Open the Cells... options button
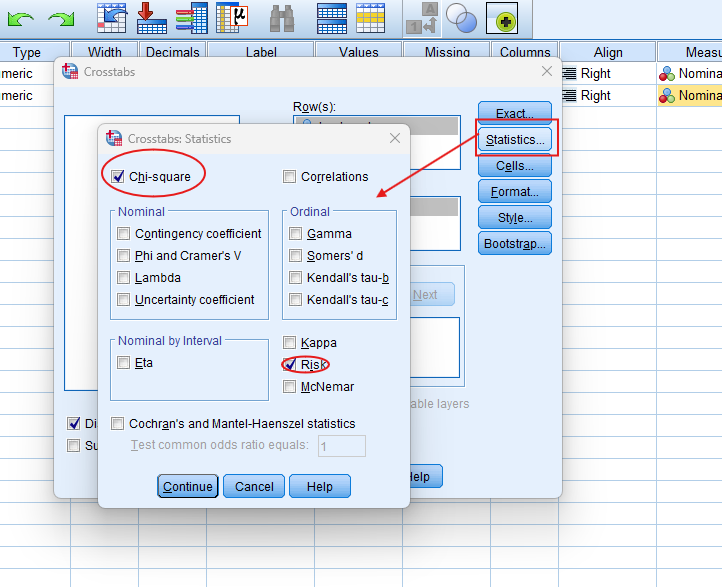The height and width of the screenshot is (587, 722). click(x=515, y=166)
